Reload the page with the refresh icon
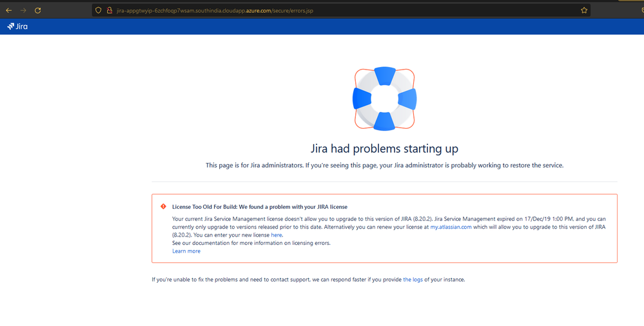 (x=38, y=10)
